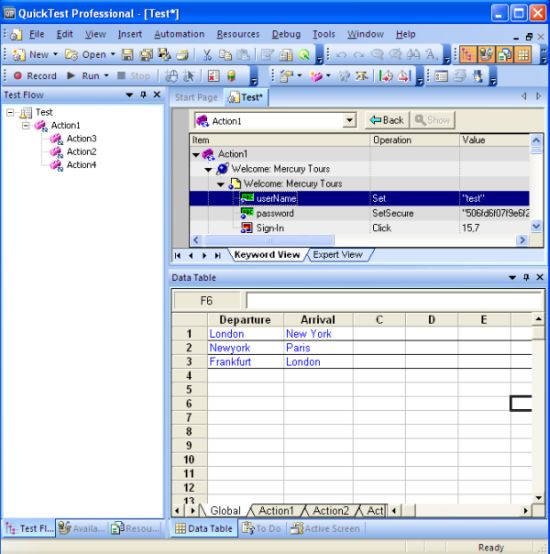Click the pink Insert Action icon

316,76
